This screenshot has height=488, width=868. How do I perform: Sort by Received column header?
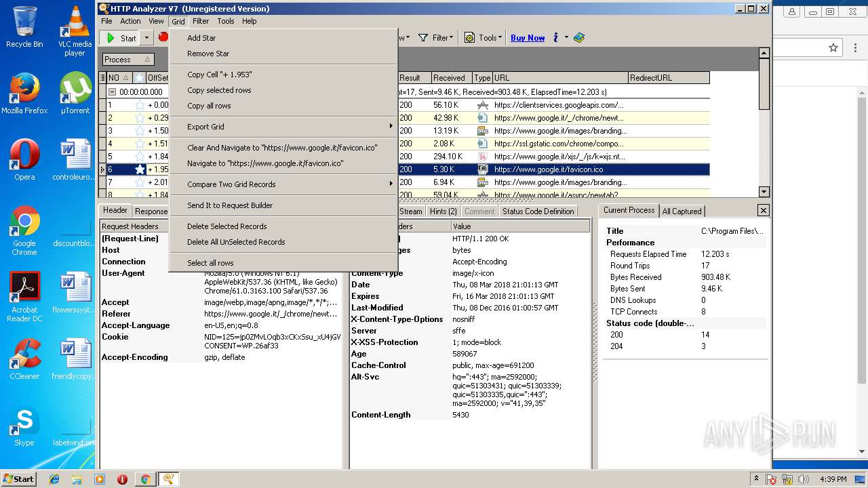pos(452,78)
